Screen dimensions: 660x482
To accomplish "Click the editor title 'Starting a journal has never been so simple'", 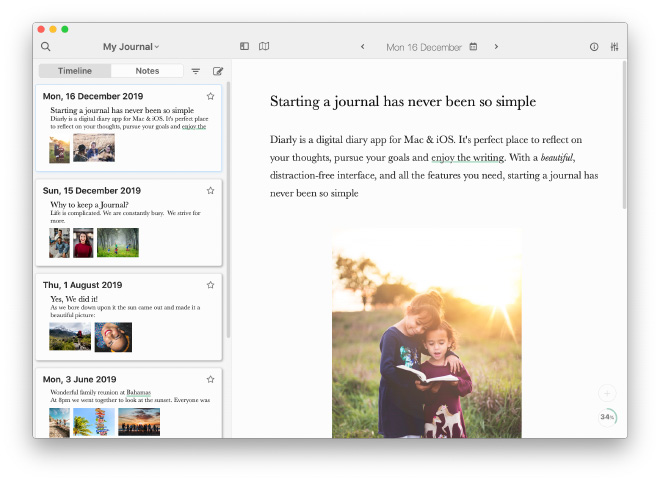I will click(403, 101).
